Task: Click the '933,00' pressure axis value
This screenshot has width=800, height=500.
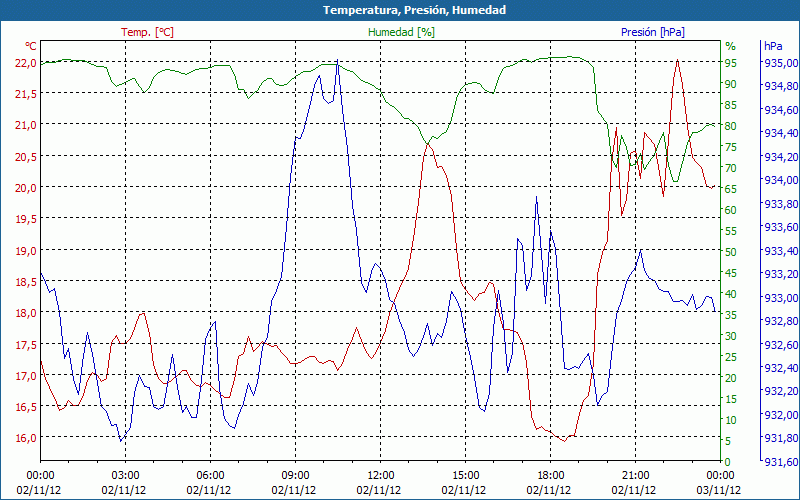Action: point(781,297)
